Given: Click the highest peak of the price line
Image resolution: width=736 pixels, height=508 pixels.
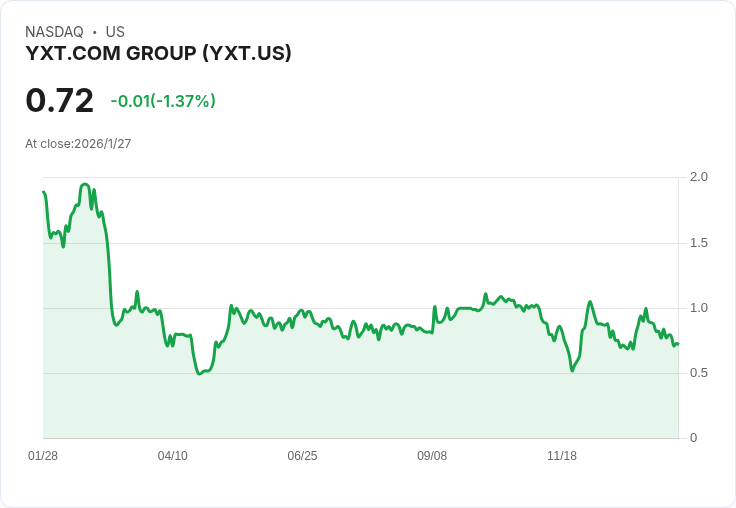Looking at the screenshot, I should click(x=85, y=185).
